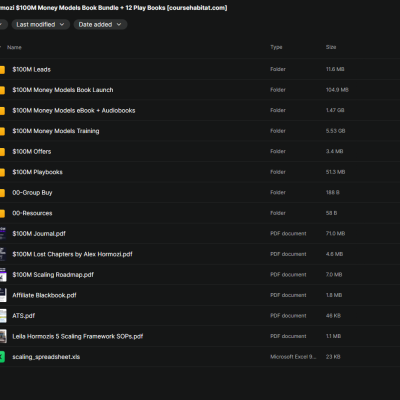Click the 51.3 MB size value
The height and width of the screenshot is (400, 400).
tap(335, 172)
